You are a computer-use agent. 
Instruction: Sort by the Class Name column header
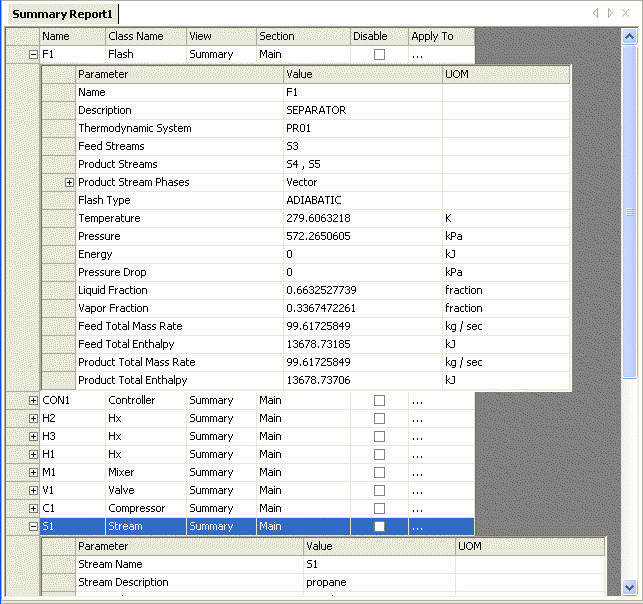click(146, 36)
